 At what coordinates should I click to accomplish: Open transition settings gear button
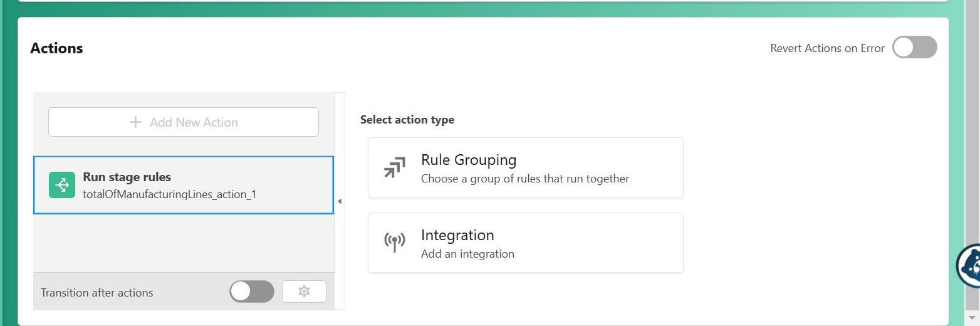click(304, 292)
